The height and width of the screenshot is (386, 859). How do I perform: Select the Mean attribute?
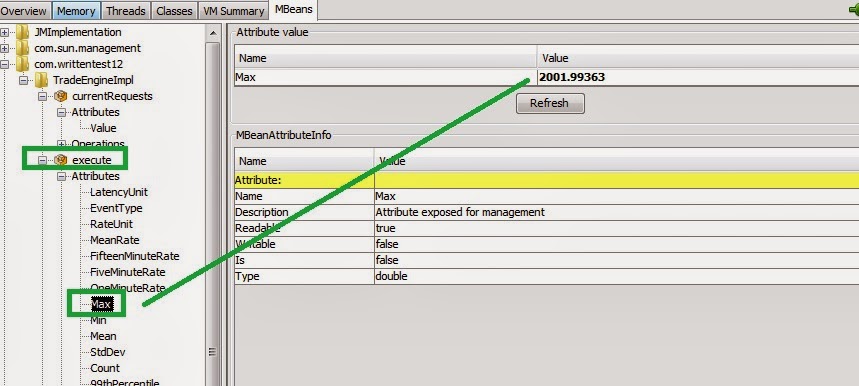[x=103, y=336]
